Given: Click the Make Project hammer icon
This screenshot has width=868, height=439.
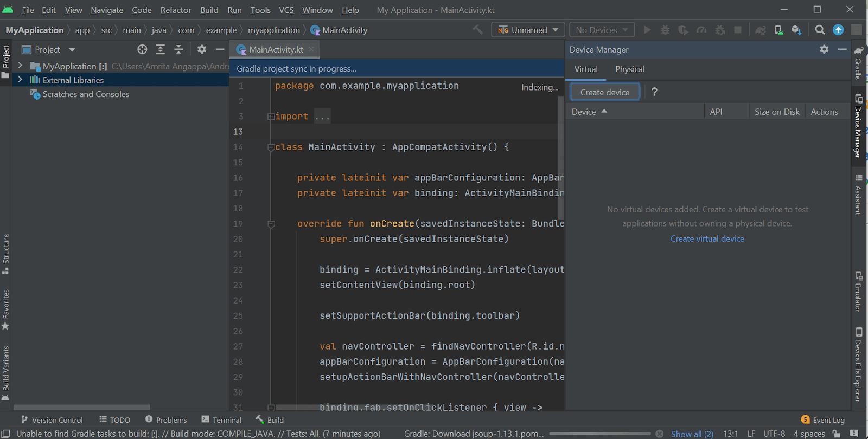Looking at the screenshot, I should click(478, 30).
